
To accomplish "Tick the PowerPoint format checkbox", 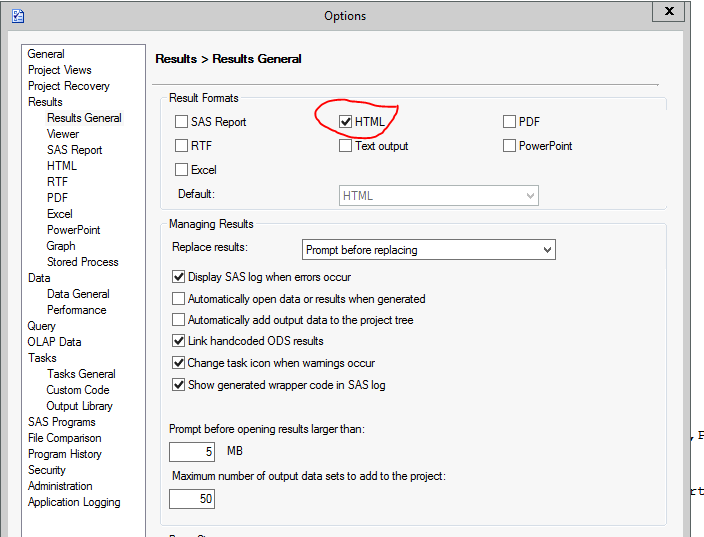I will pos(509,146).
